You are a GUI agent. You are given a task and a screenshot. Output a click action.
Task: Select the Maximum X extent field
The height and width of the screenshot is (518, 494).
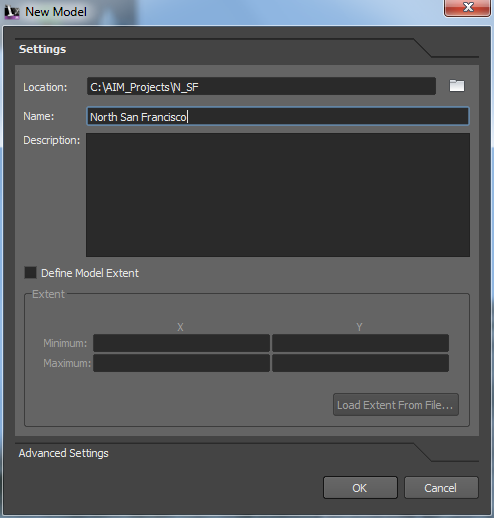181,363
